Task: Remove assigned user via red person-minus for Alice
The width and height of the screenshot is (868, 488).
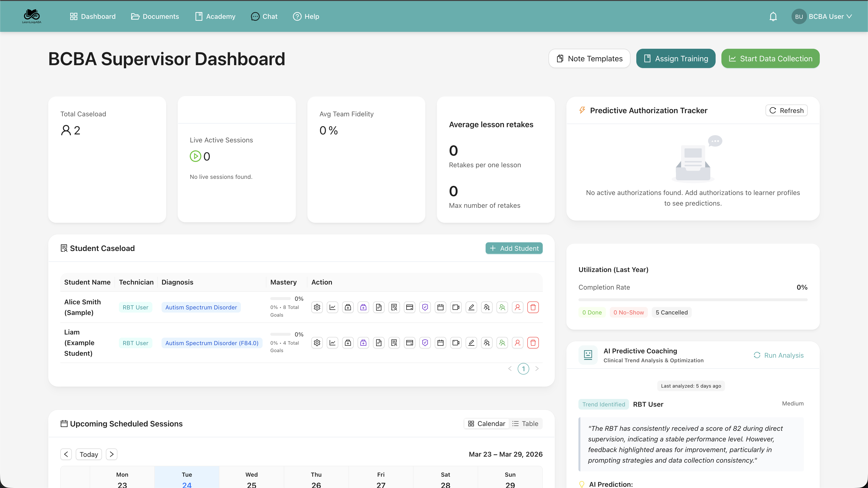Action: pyautogui.click(x=518, y=307)
